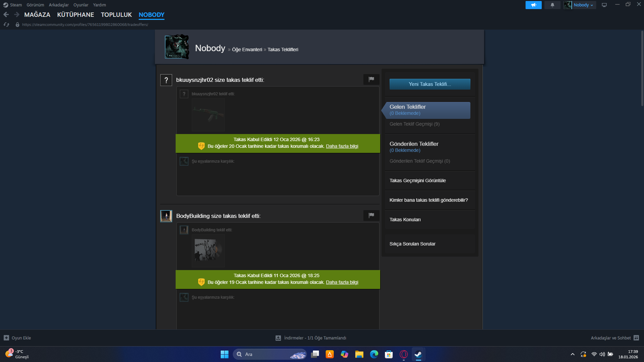This screenshot has width=644, height=362.
Task: View the AK-47 item in the first trade
Action: (x=208, y=115)
